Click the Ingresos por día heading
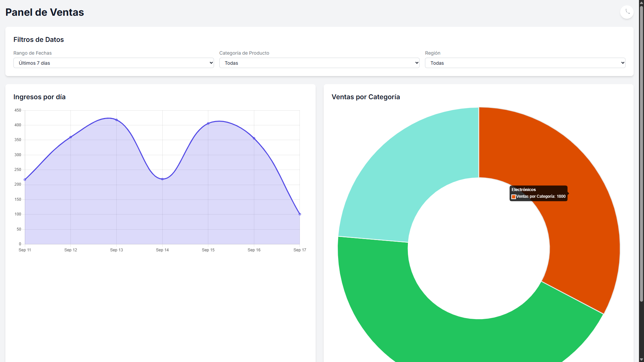 click(40, 97)
